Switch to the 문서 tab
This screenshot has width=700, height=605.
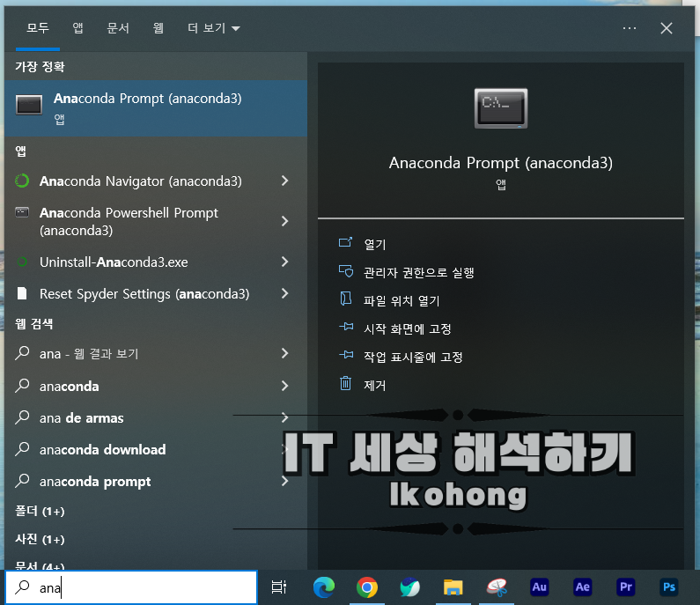118,28
